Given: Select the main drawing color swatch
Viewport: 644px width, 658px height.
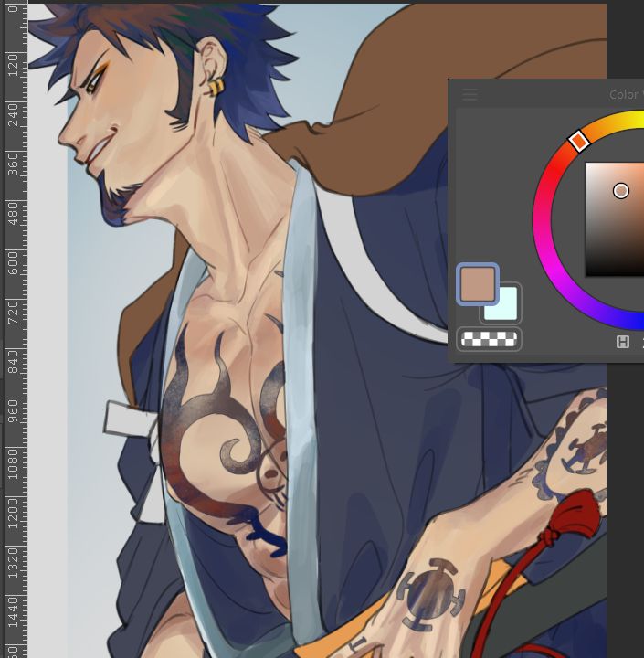Looking at the screenshot, I should (x=478, y=284).
